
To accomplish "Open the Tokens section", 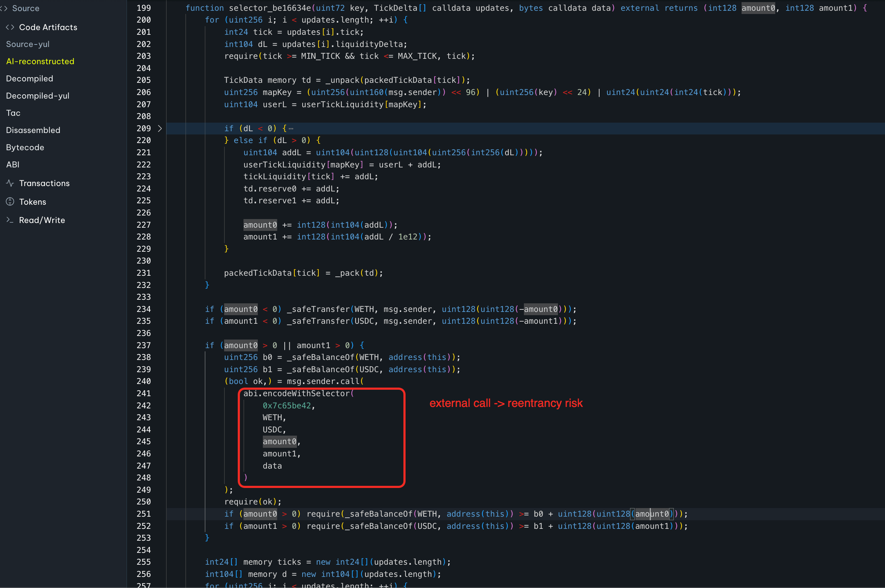I will click(33, 202).
